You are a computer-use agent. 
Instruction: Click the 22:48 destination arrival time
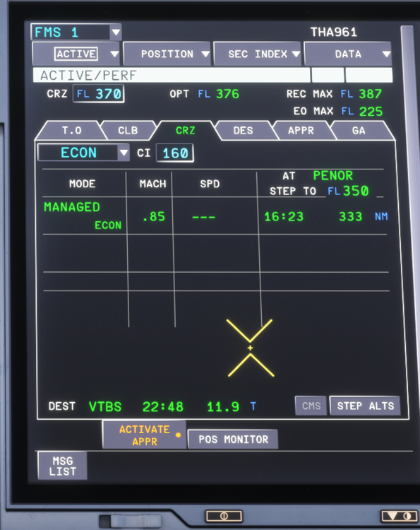coord(163,406)
